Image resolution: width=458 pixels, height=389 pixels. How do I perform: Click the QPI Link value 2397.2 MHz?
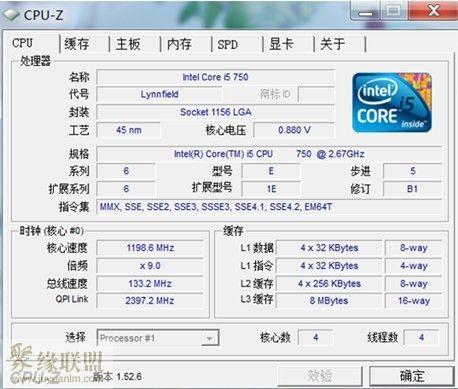(x=150, y=301)
